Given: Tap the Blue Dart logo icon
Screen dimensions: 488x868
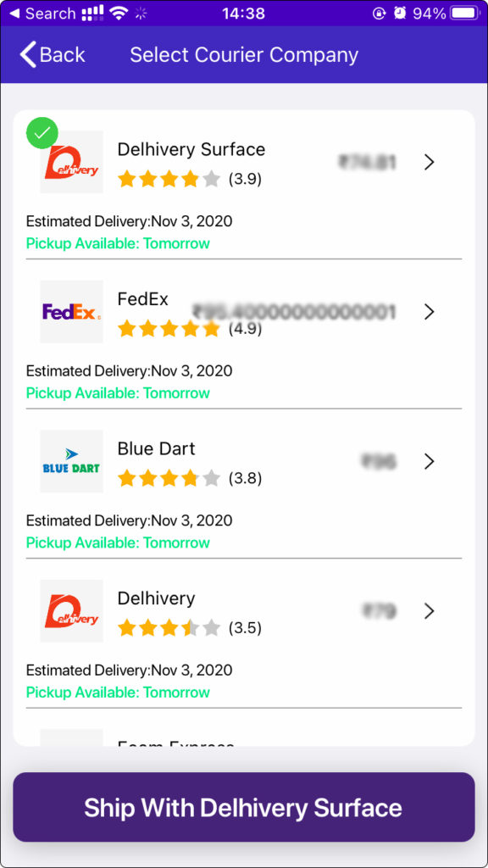Looking at the screenshot, I should [71, 461].
